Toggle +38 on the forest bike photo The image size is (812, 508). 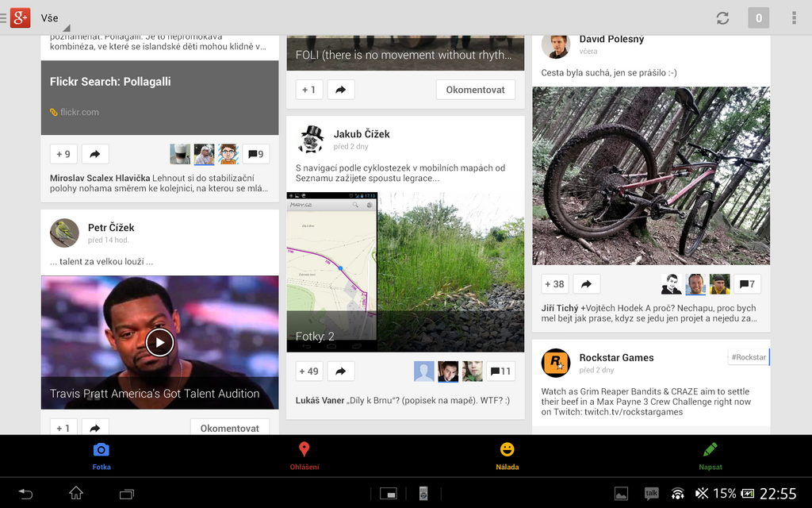[553, 283]
